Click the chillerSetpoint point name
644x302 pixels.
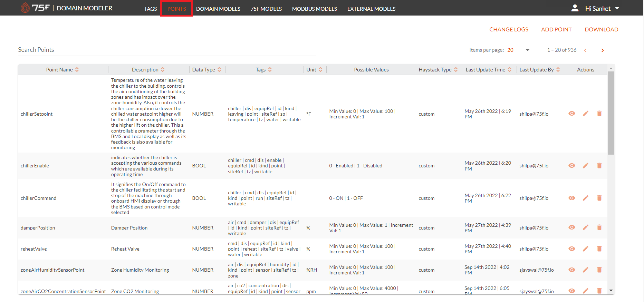37,114
